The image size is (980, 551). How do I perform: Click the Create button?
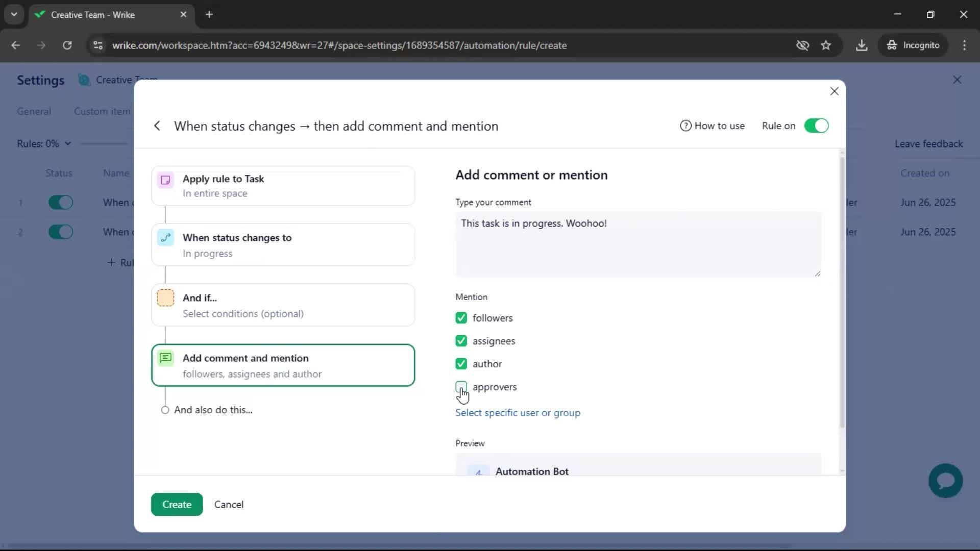(177, 505)
